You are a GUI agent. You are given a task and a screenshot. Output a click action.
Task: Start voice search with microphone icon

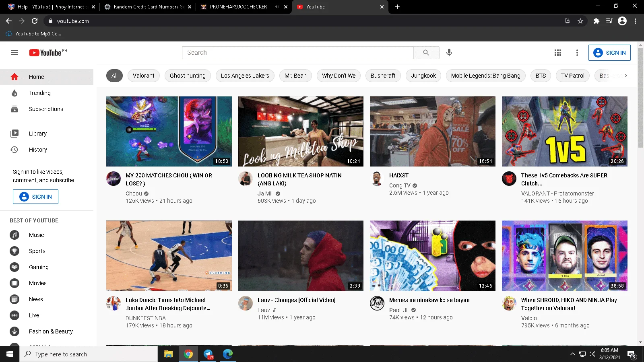(x=449, y=53)
